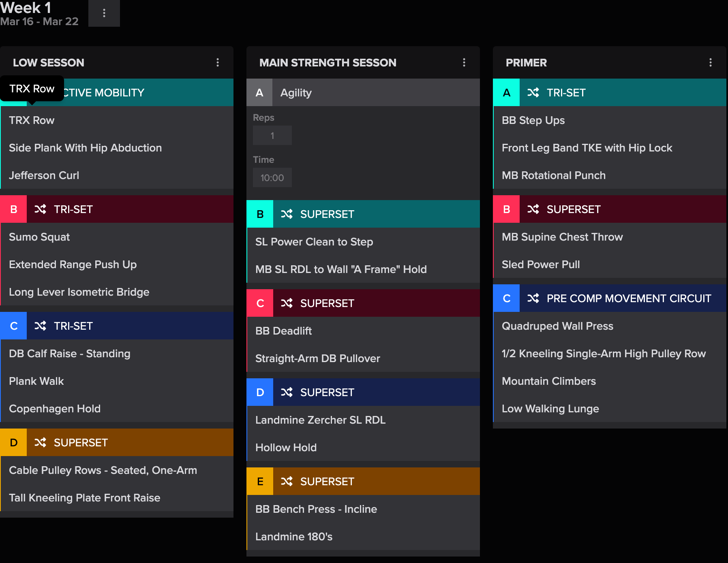
Task: Open the Hollow Hold exercise
Action: 363,447
